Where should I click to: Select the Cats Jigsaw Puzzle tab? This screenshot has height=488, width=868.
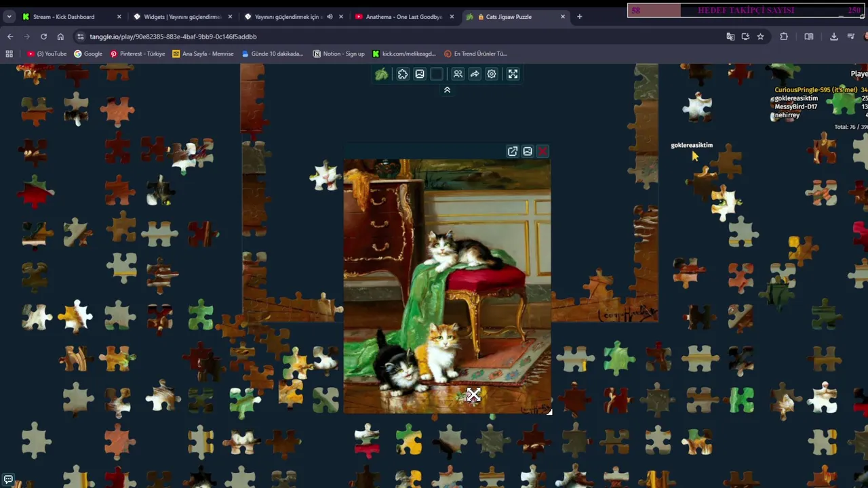tap(515, 16)
